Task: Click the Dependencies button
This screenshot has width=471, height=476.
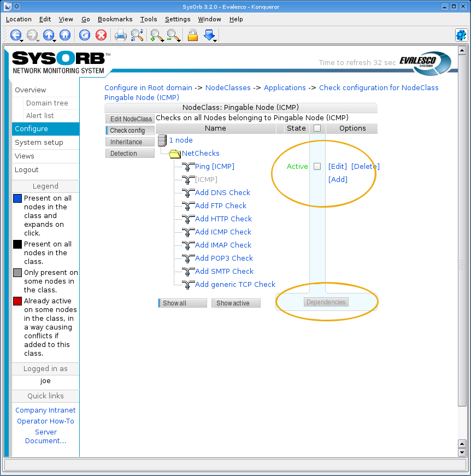Action: 326,302
